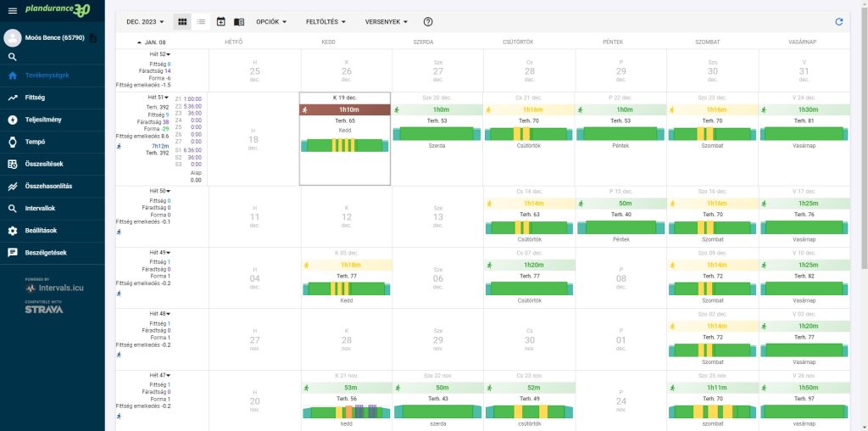This screenshot has height=431, width=868.
Task: Open the DEC. 2023 month dropdown
Action: click(146, 22)
